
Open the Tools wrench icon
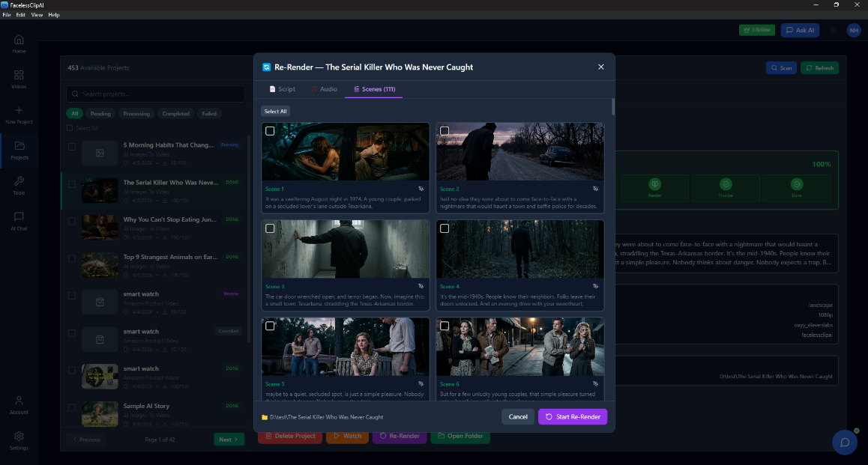19,180
